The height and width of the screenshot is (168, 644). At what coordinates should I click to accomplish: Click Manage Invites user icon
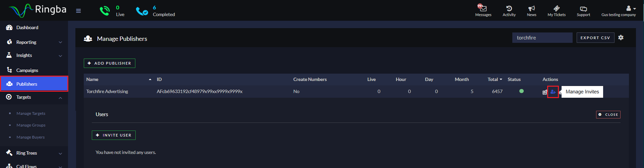click(553, 92)
